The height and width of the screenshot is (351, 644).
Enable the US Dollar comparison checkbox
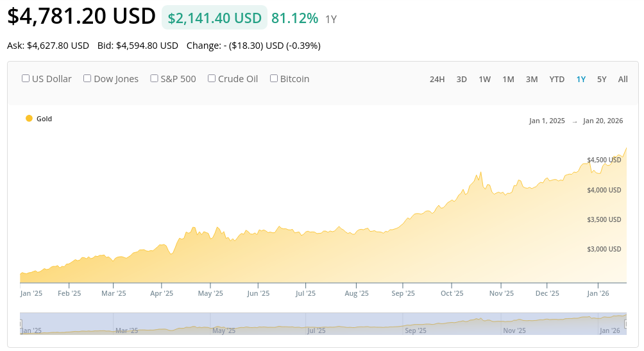click(x=26, y=78)
